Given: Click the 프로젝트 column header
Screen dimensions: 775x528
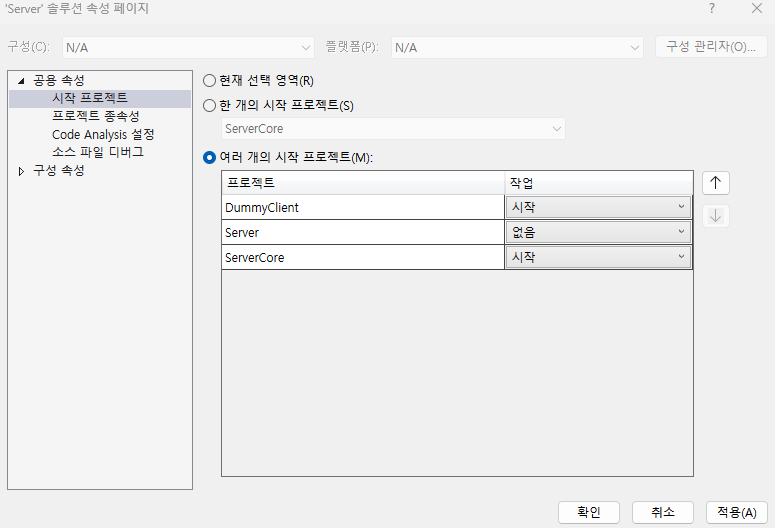Looking at the screenshot, I should (363, 183).
